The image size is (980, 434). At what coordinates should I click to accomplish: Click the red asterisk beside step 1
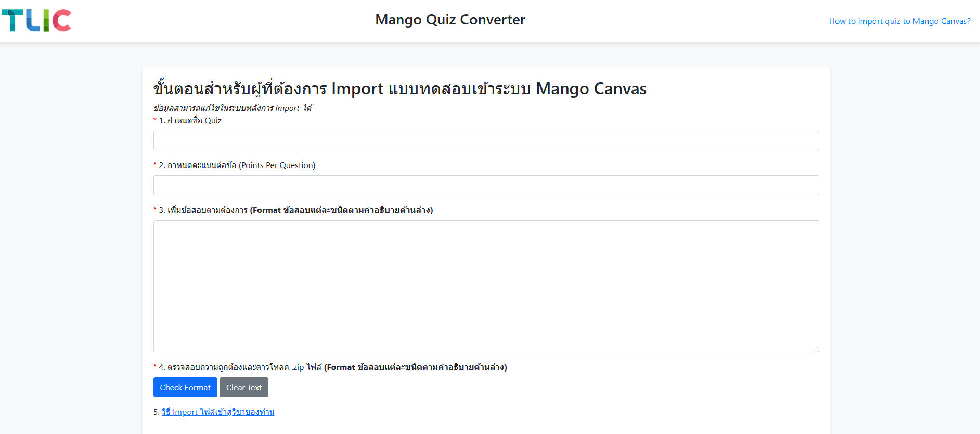(x=155, y=120)
